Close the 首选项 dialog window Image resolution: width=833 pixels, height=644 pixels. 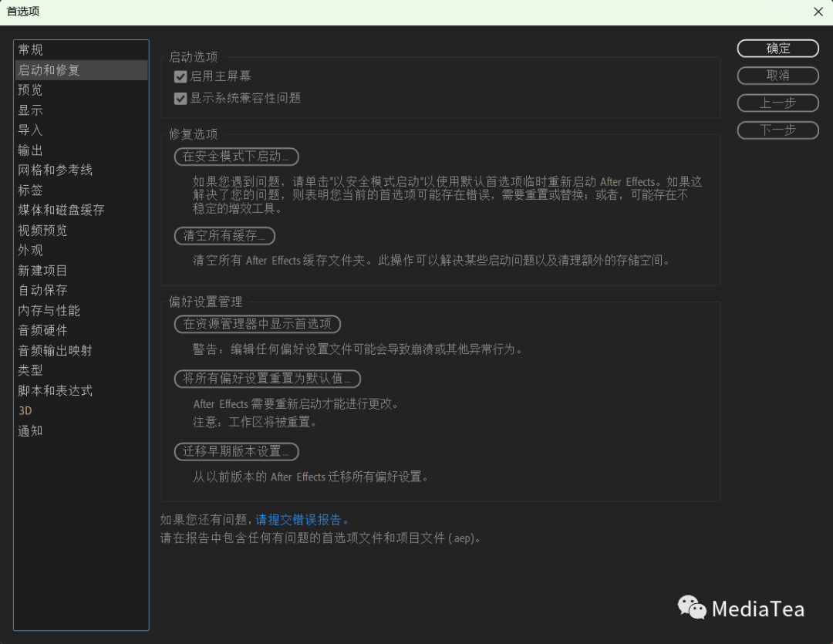818,12
